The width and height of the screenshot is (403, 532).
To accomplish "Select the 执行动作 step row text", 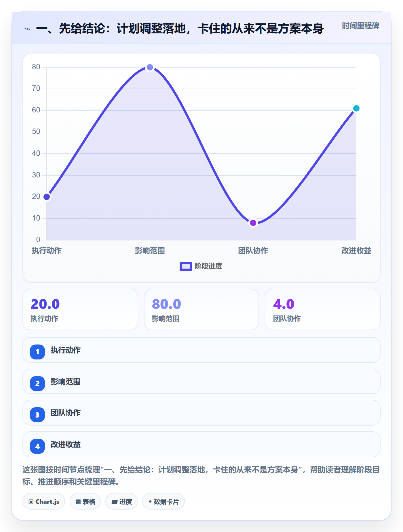I will pos(66,350).
